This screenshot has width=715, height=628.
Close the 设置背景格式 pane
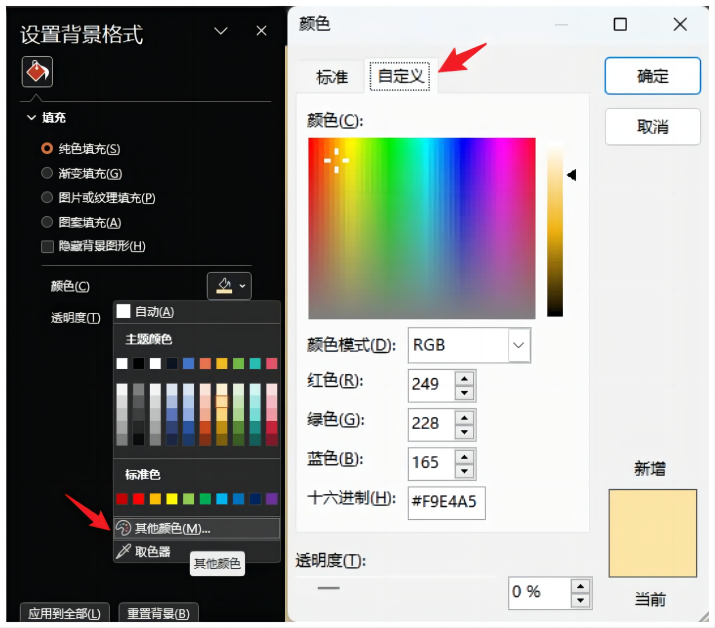pos(261,31)
